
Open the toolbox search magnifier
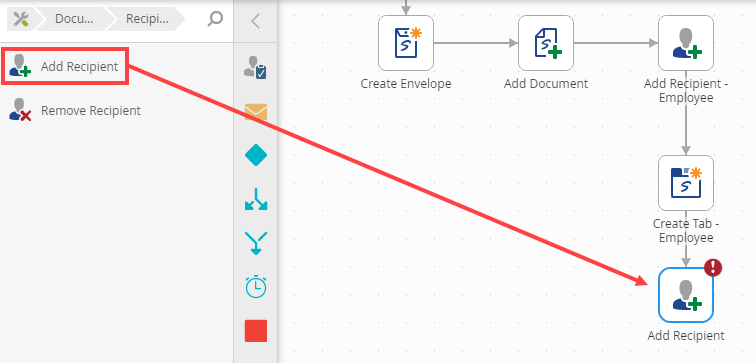pyautogui.click(x=215, y=19)
